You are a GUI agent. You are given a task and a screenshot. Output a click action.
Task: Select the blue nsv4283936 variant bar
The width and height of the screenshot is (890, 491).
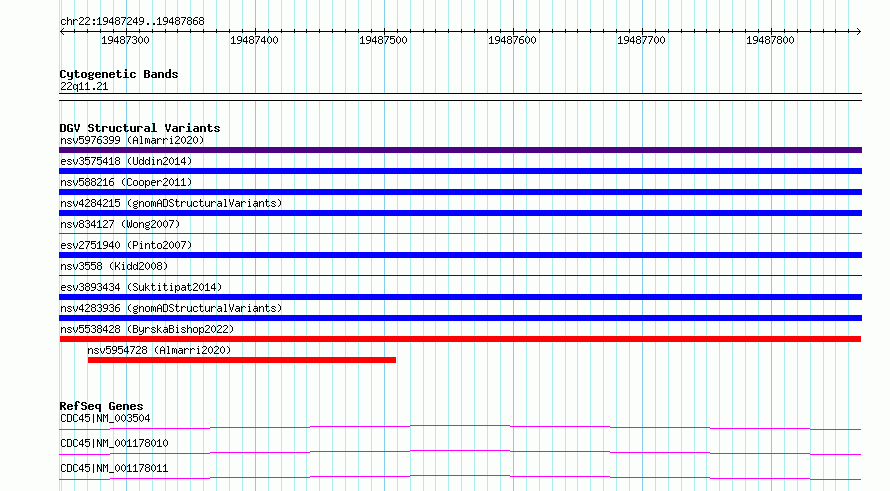point(460,318)
